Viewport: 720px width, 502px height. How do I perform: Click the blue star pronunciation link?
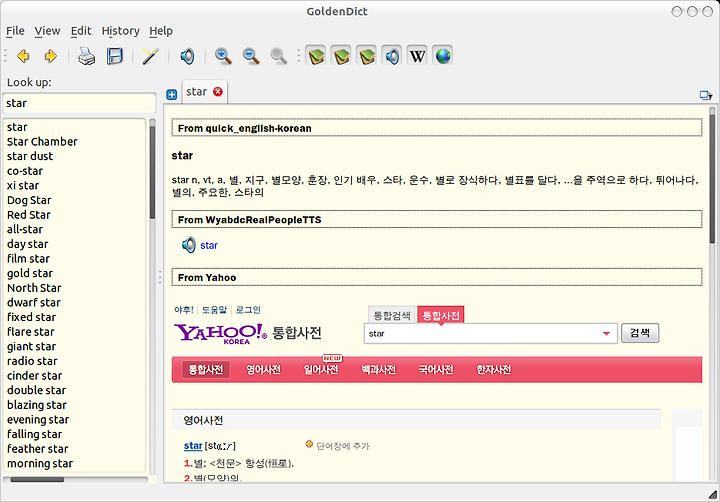point(209,245)
